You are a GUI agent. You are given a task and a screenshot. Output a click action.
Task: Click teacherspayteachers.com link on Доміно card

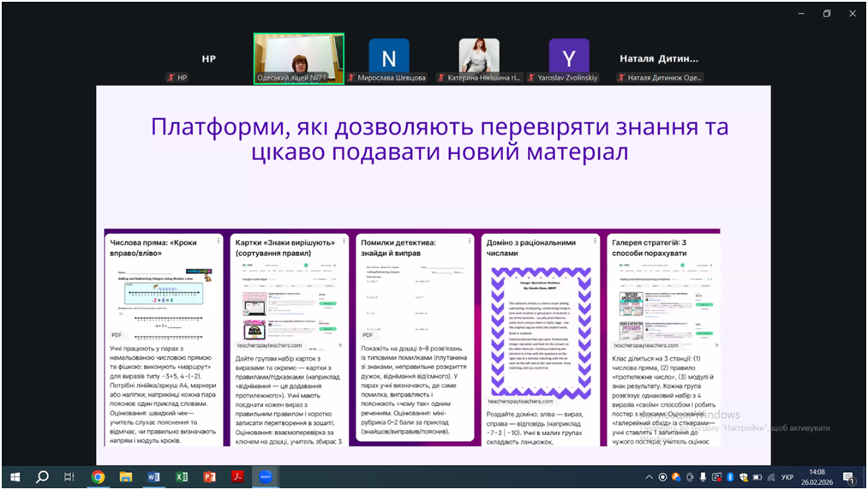pyautogui.click(x=521, y=401)
